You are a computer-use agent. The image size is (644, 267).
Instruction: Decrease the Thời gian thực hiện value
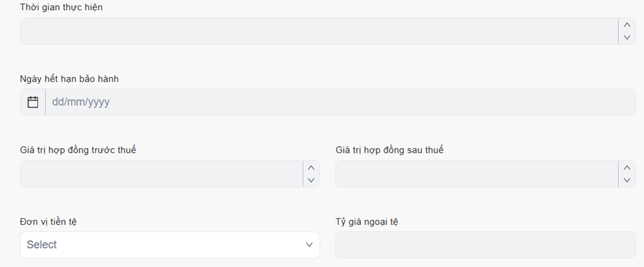(x=626, y=38)
